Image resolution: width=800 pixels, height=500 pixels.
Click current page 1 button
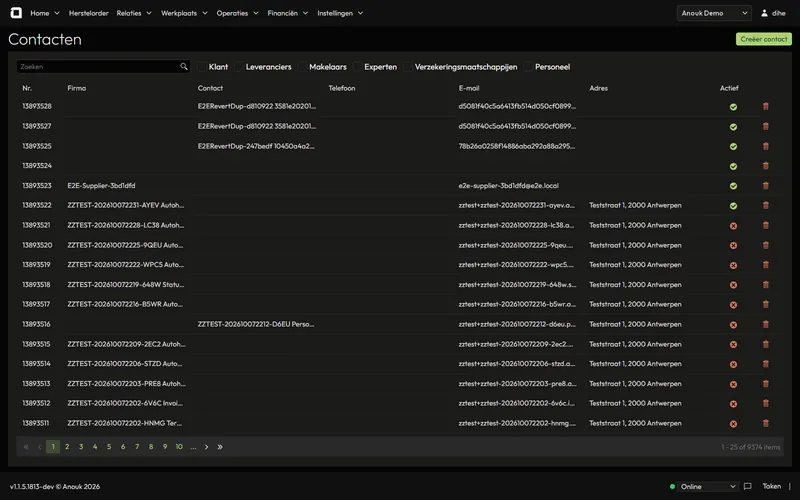click(x=53, y=447)
